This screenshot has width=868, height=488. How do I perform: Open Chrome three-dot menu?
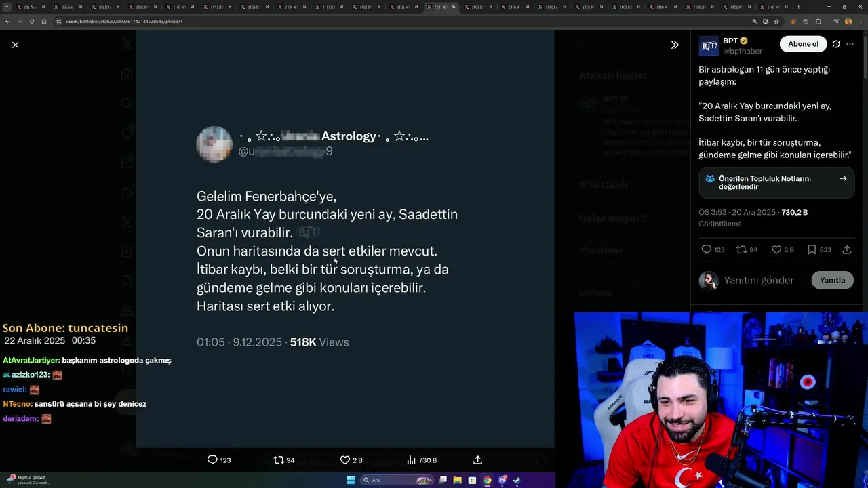[860, 21]
